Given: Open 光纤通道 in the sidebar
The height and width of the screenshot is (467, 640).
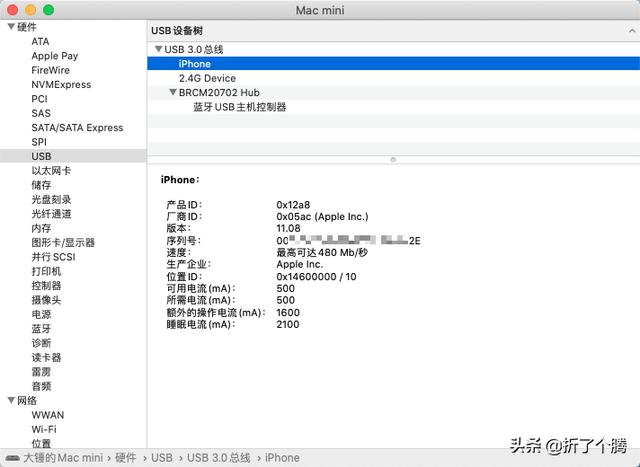Looking at the screenshot, I should click(x=51, y=214).
